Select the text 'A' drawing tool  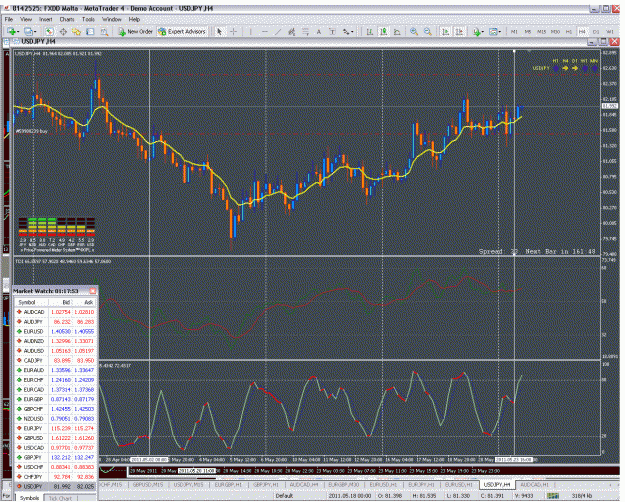(x=319, y=31)
